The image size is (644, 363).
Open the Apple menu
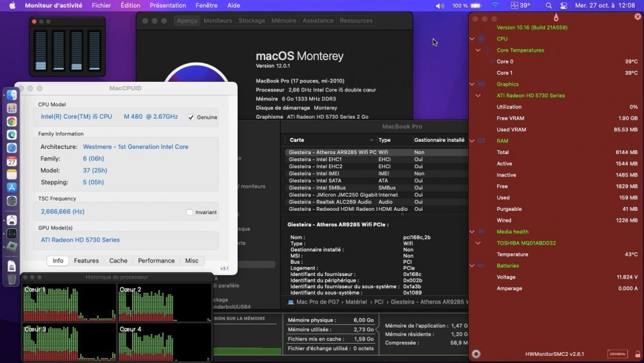[12, 5]
